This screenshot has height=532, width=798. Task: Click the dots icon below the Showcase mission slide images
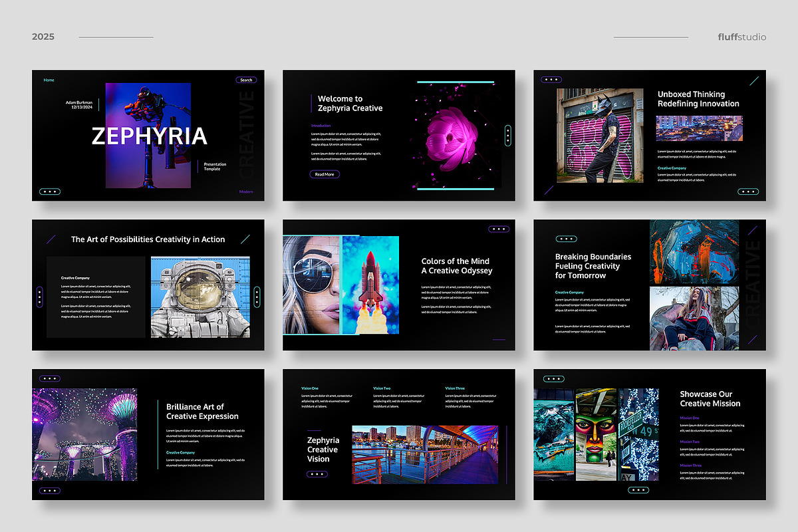pyautogui.click(x=638, y=490)
